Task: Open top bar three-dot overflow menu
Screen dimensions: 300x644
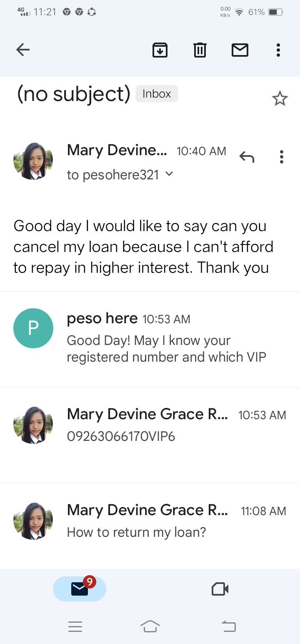Action: [x=278, y=50]
